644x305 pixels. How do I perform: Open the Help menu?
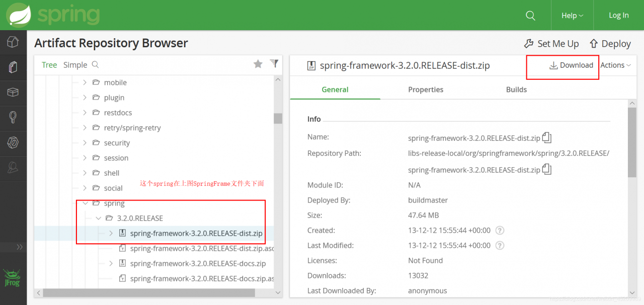pyautogui.click(x=572, y=16)
